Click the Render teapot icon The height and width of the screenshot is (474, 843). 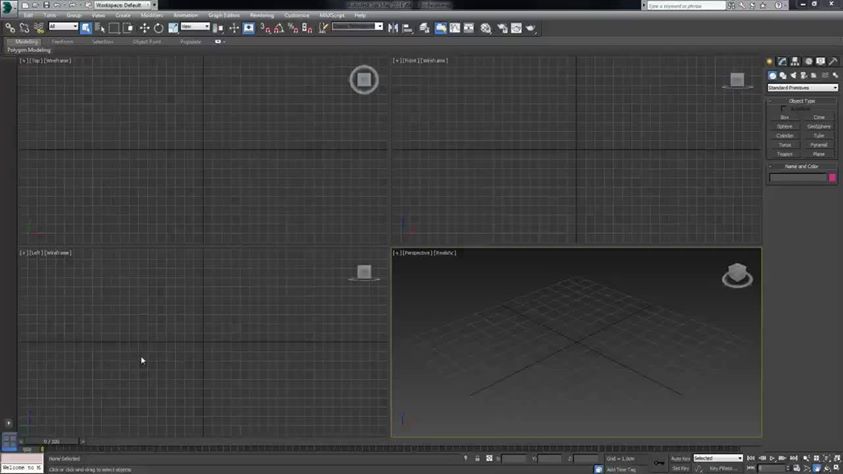531,28
